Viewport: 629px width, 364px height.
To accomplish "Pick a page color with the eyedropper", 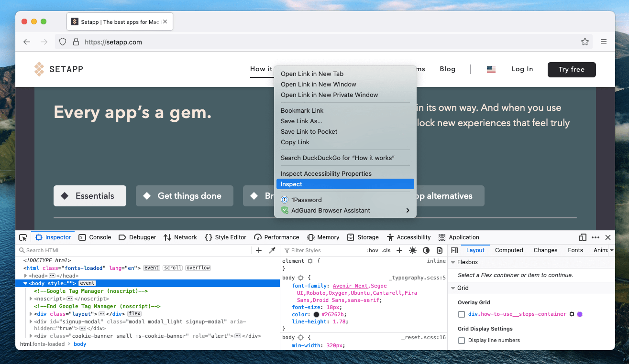I will pyautogui.click(x=272, y=250).
